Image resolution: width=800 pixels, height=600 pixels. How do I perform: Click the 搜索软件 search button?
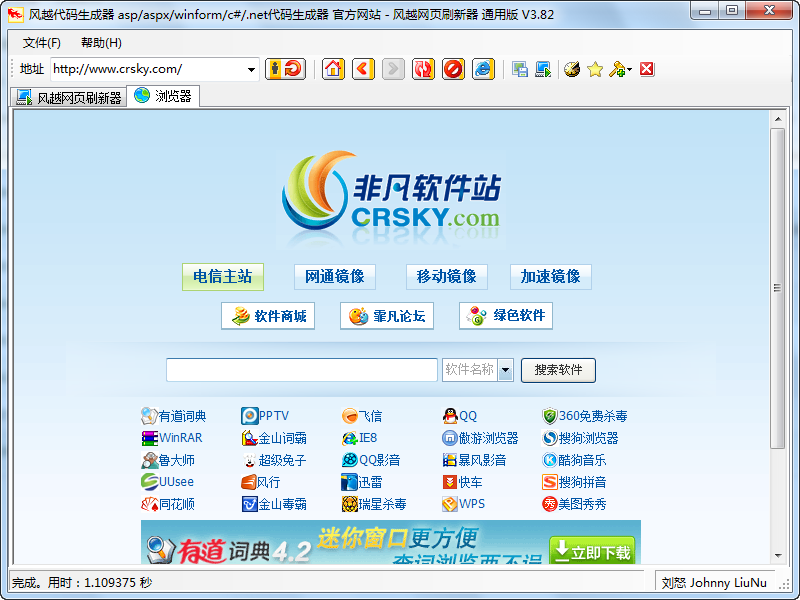(558, 370)
